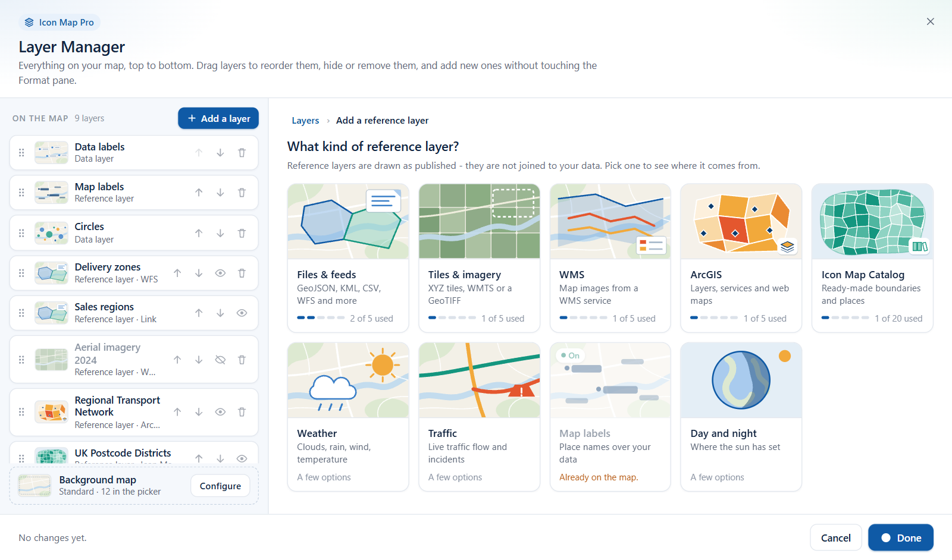Viewport: 952px width, 560px height.
Task: Delete the Delivery zones layer
Action: pos(242,273)
